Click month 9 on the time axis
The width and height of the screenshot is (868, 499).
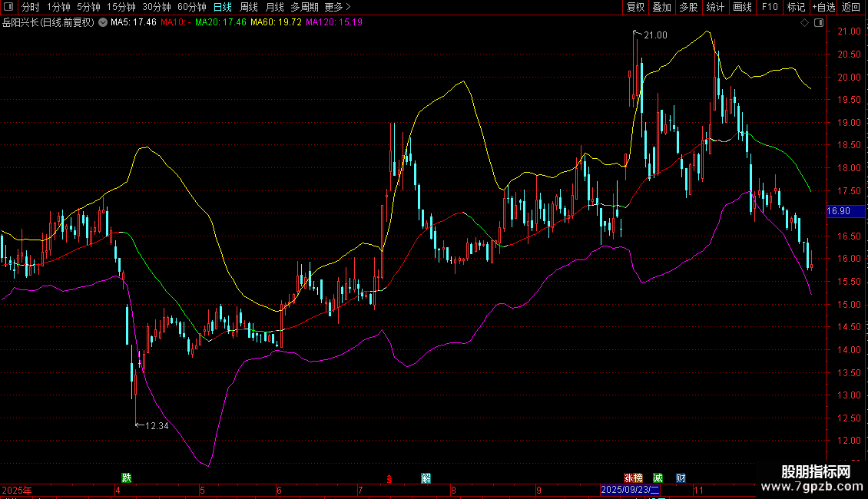pos(538,491)
